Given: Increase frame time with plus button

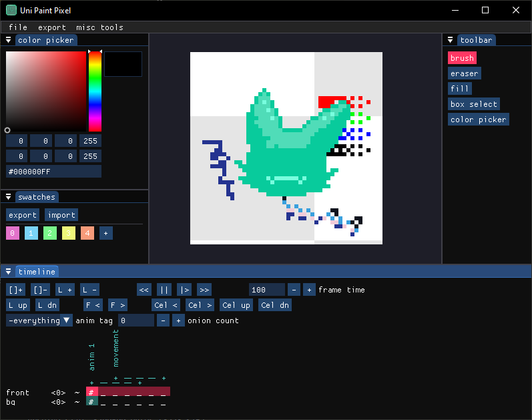Looking at the screenshot, I should click(x=309, y=290).
